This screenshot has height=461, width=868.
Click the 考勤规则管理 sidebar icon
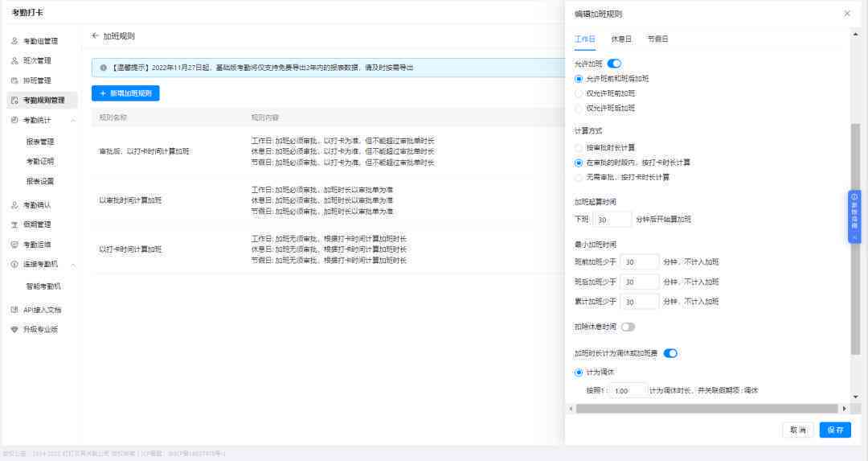[14, 101]
